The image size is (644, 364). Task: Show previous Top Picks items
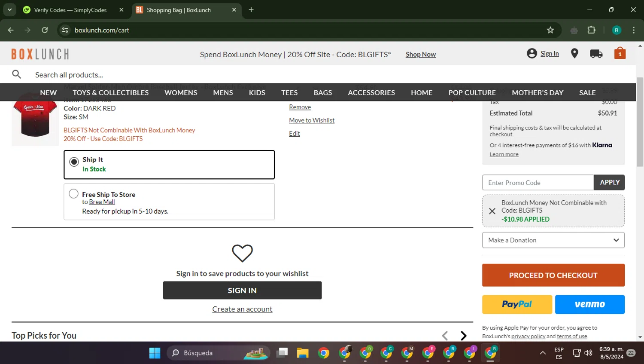point(445,336)
